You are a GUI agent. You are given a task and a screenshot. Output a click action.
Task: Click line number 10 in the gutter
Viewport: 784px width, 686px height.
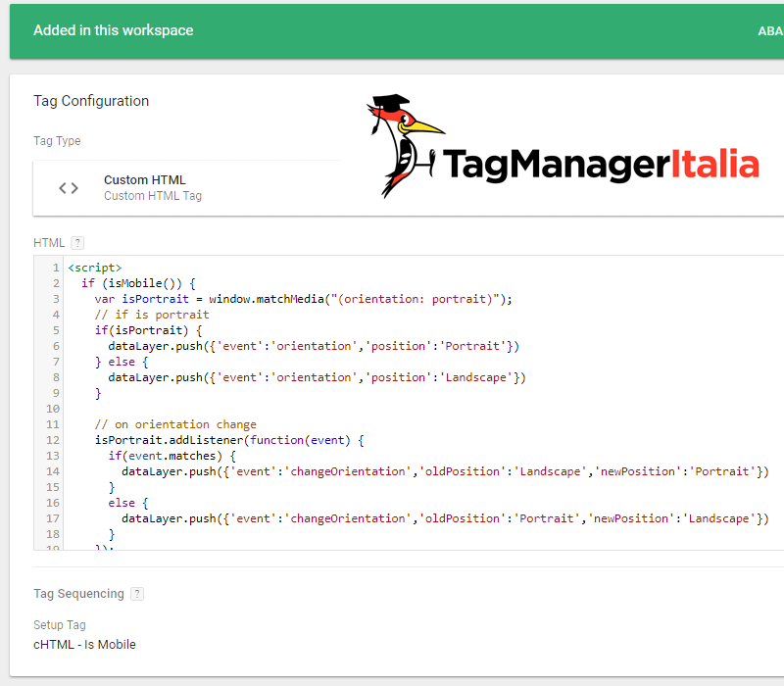click(53, 409)
